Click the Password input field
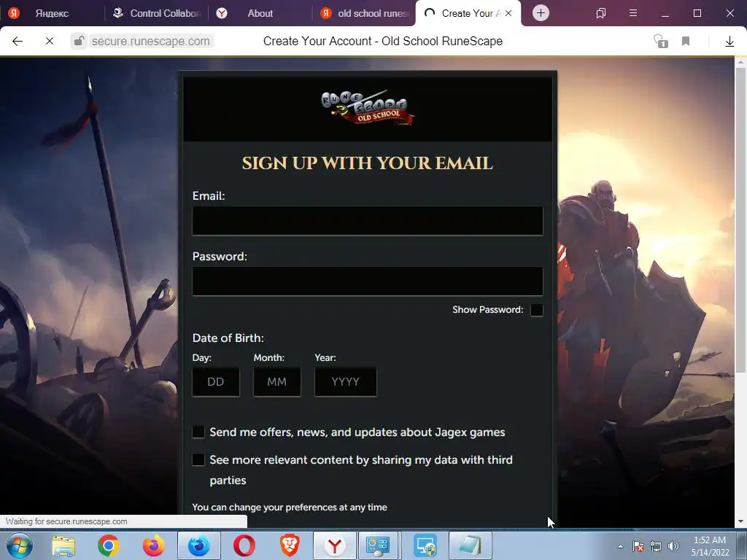 click(x=368, y=281)
